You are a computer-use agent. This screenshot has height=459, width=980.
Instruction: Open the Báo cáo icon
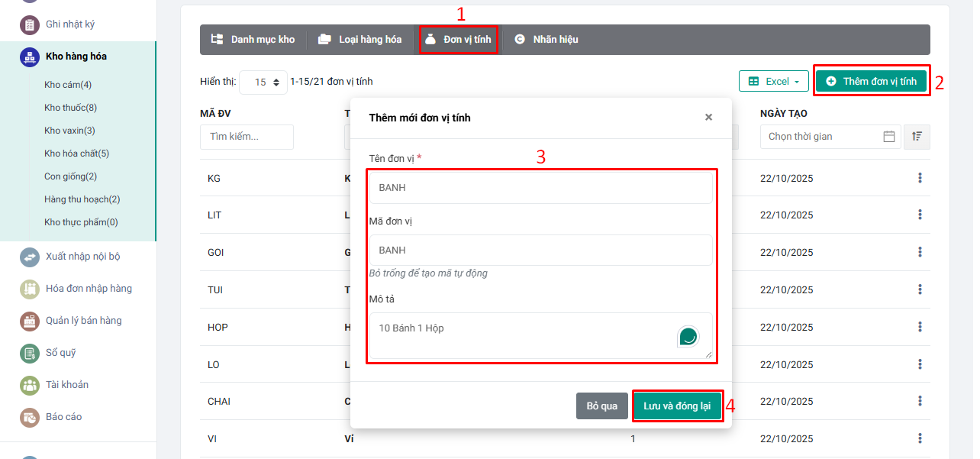point(30,418)
